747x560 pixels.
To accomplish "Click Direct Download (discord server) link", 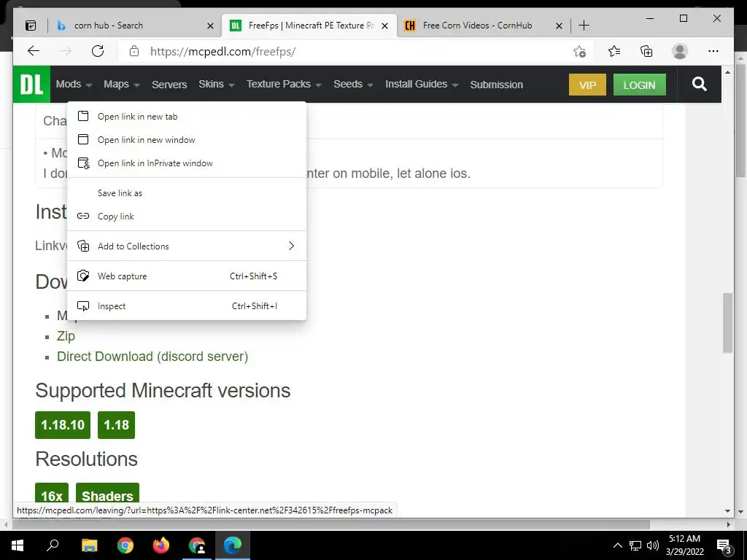I will [x=152, y=357].
